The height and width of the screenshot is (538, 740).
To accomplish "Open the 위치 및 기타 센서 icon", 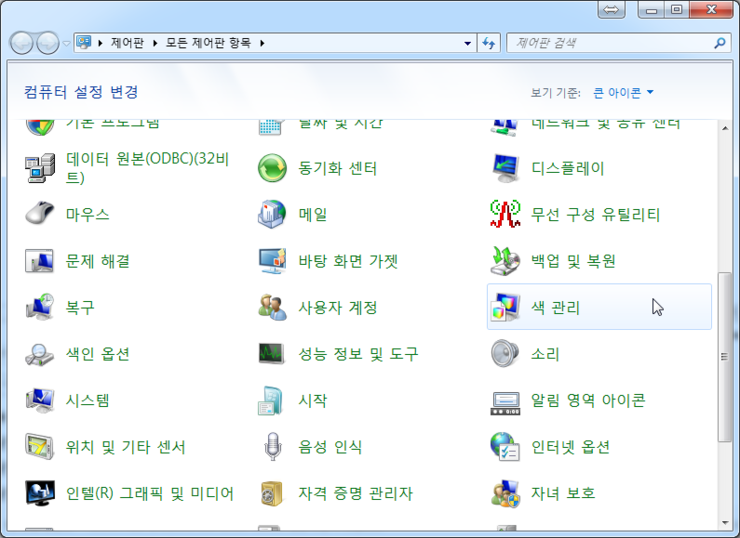I will (x=40, y=446).
